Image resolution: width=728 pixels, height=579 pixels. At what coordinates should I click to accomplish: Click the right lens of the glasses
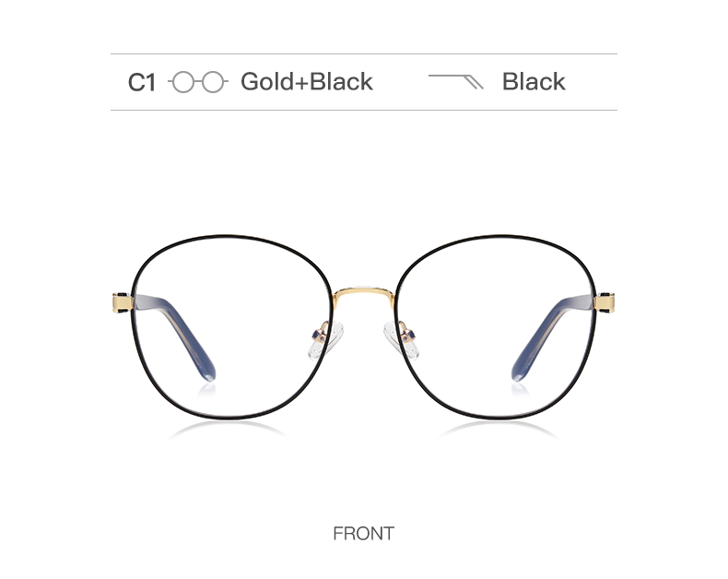(x=497, y=326)
